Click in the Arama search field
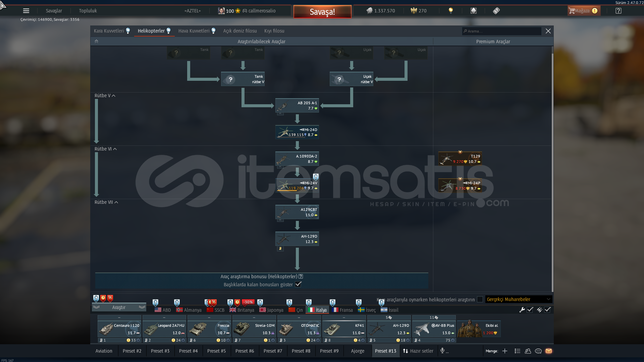Viewport: 644px width, 362px height. click(x=501, y=31)
